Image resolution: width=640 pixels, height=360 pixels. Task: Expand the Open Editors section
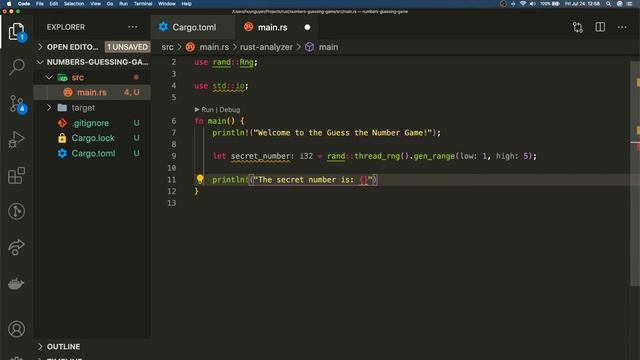(40, 47)
